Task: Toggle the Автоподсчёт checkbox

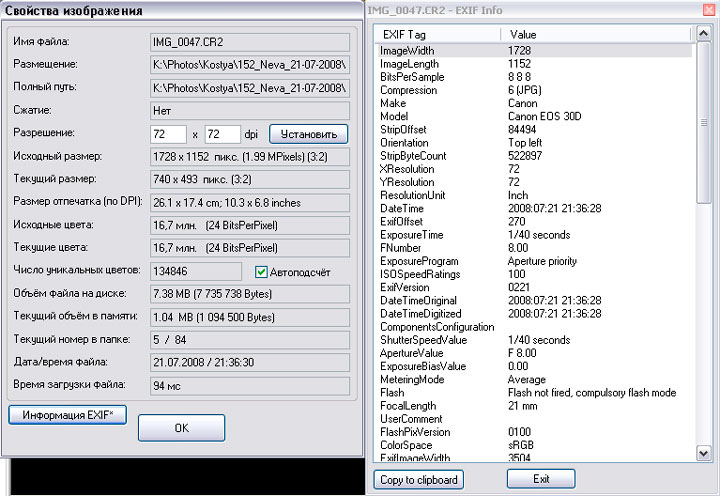Action: click(x=261, y=272)
